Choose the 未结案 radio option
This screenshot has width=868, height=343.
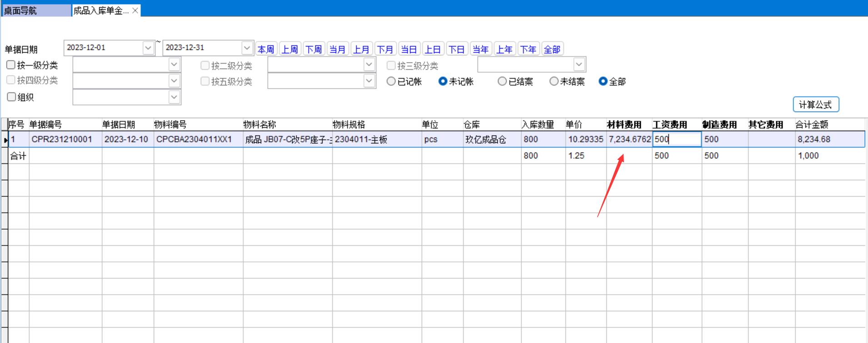[554, 81]
